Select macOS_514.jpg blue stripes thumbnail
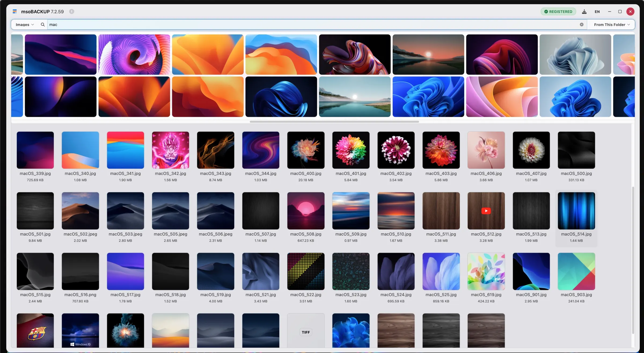This screenshot has width=644, height=353. pos(576,211)
